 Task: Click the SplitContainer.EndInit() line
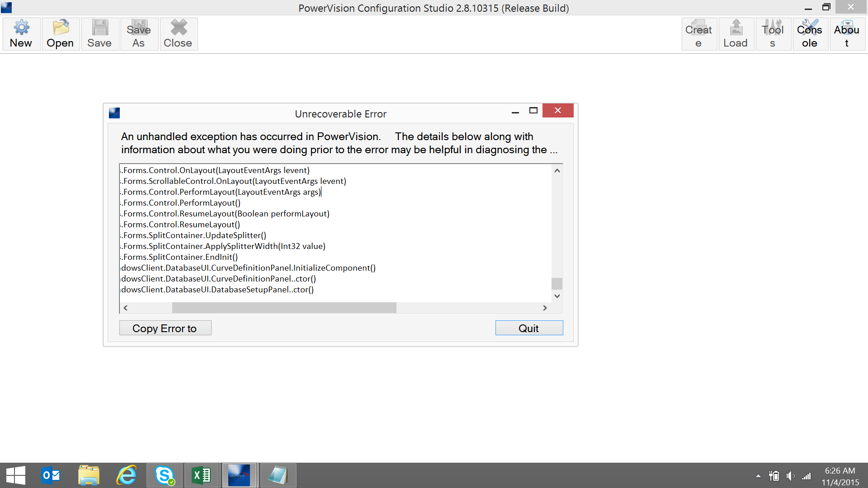point(179,257)
